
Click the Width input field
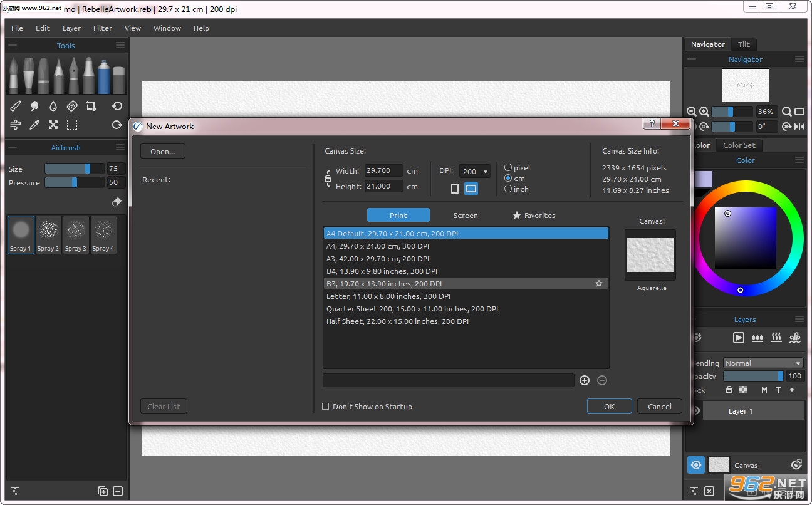[x=383, y=170]
